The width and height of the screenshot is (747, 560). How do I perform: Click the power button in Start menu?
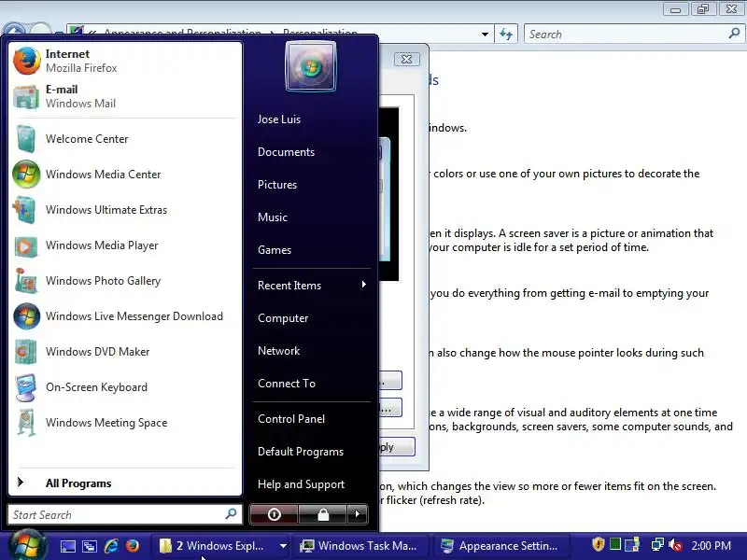pyautogui.click(x=274, y=514)
